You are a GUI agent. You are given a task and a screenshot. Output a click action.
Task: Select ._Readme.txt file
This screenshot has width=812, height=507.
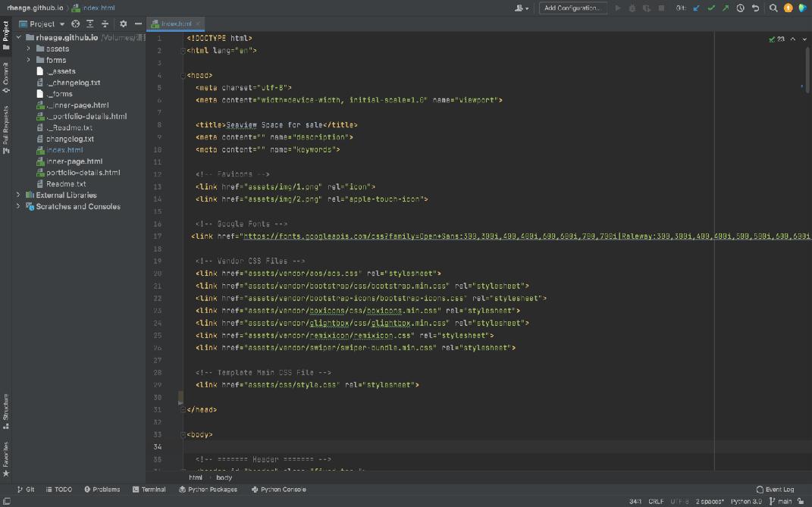pos(64,128)
